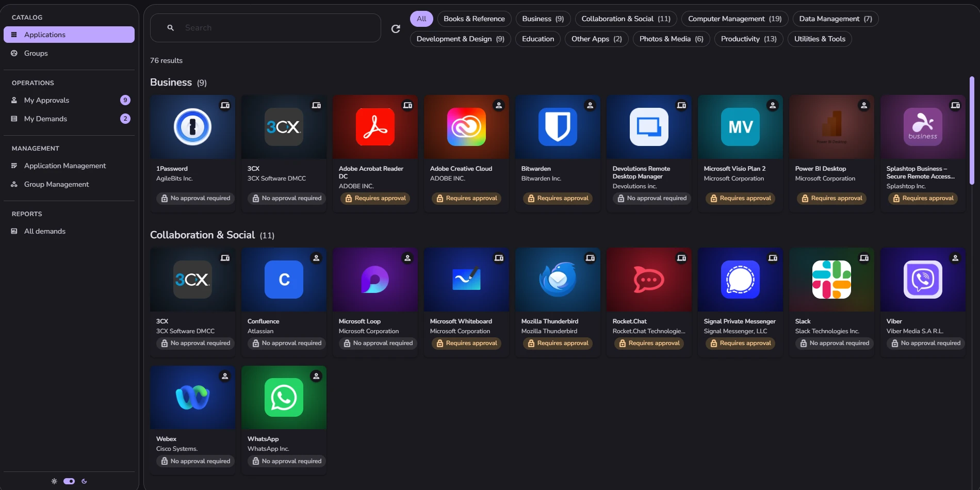Open the 1Password app card icon

pyautogui.click(x=192, y=127)
